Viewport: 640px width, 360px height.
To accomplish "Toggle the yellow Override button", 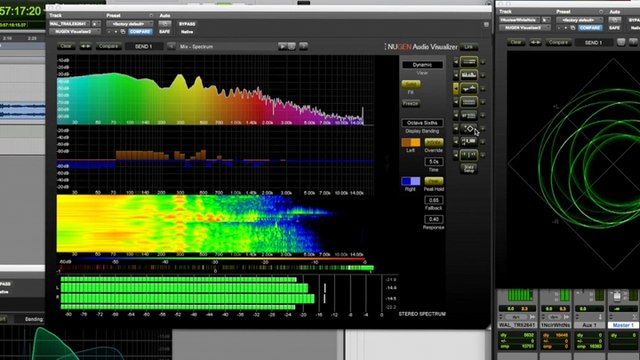I will pos(433,142).
